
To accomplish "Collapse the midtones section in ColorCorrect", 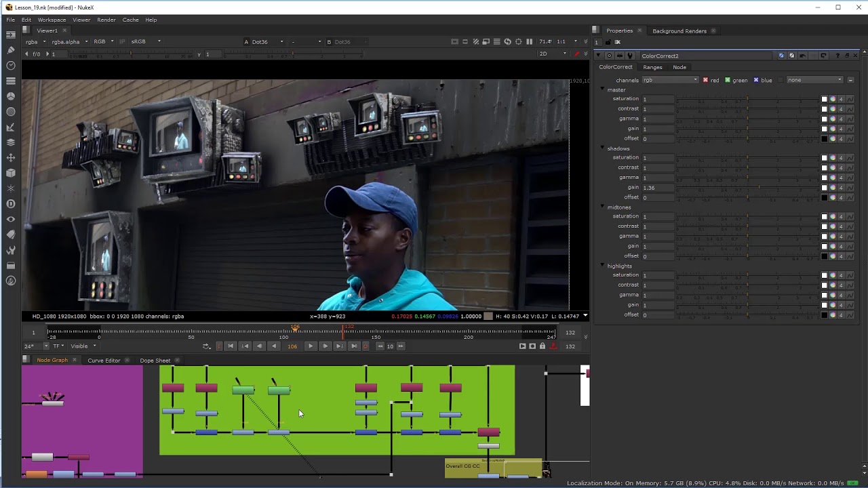I will pyautogui.click(x=602, y=207).
